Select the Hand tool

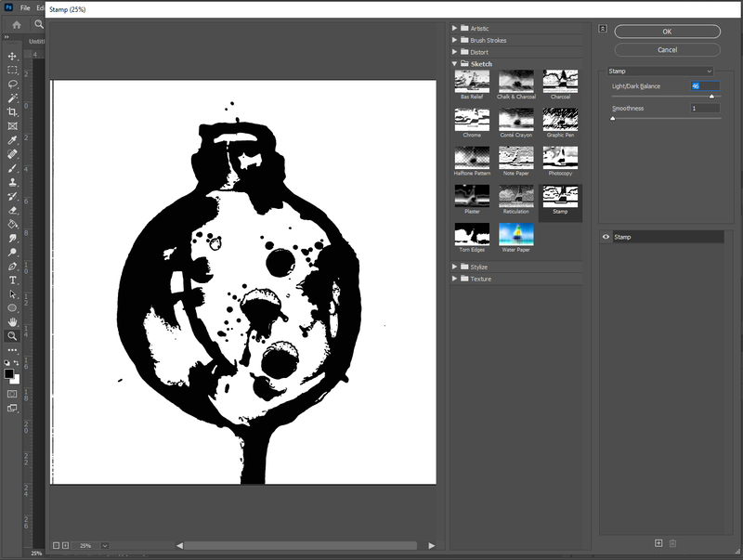pos(12,321)
